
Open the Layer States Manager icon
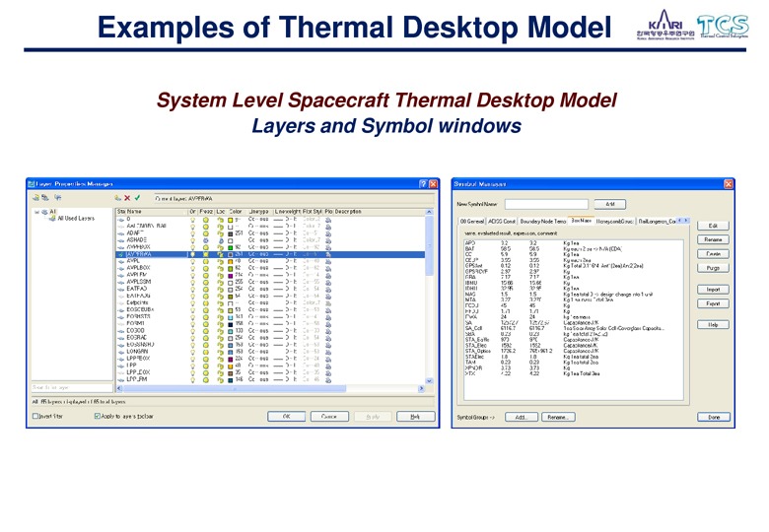click(58, 197)
